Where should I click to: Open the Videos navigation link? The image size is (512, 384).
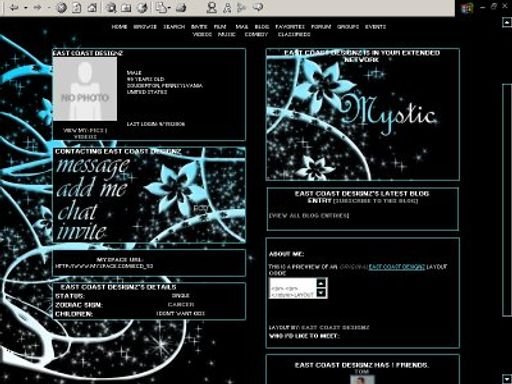point(202,34)
